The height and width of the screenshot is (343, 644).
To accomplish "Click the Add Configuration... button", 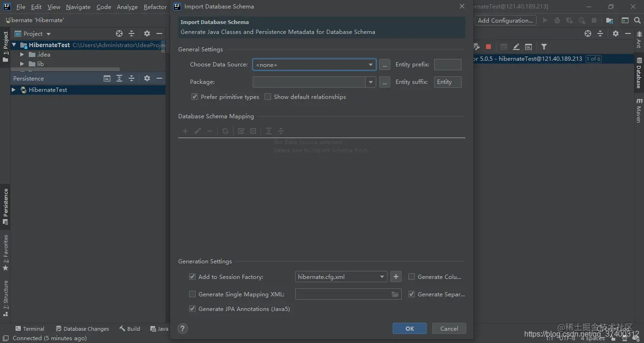I will click(505, 20).
